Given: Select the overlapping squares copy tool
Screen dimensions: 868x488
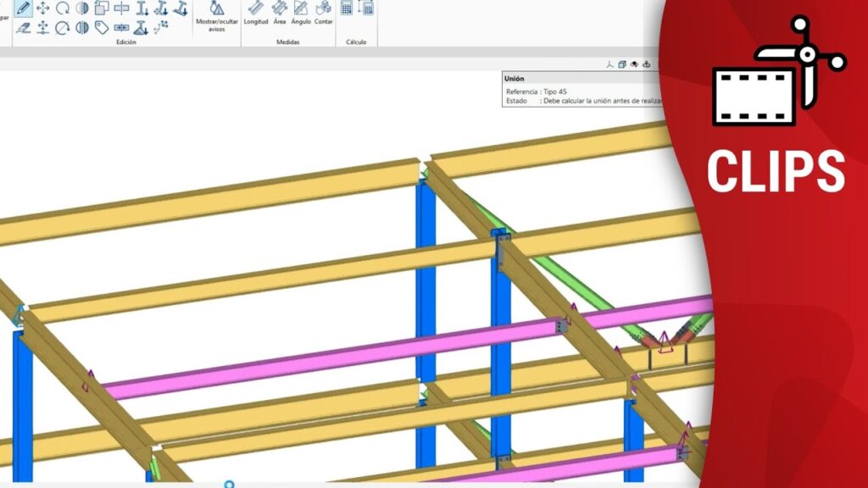Looking at the screenshot, I should coord(102,8).
